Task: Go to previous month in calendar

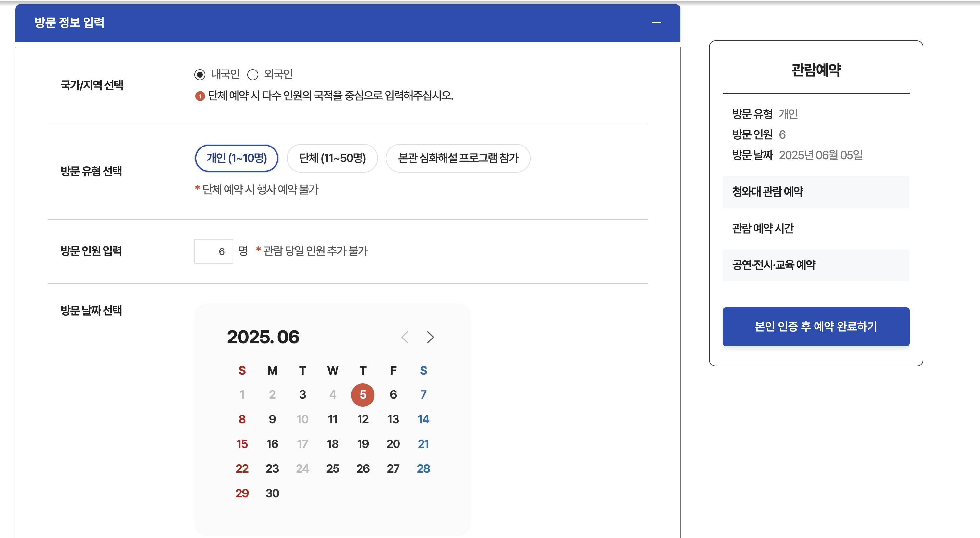Action: click(x=405, y=337)
